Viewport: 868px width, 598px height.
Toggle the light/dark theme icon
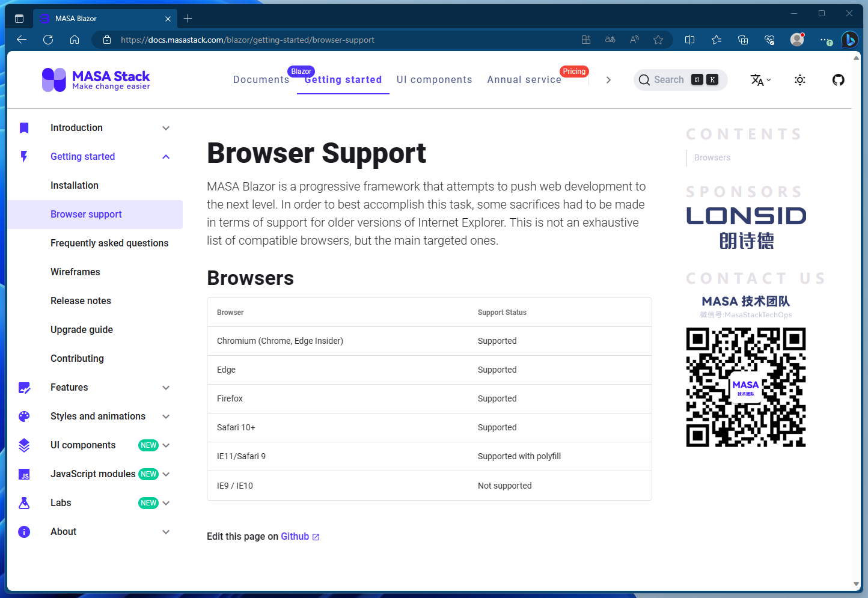[x=799, y=79]
